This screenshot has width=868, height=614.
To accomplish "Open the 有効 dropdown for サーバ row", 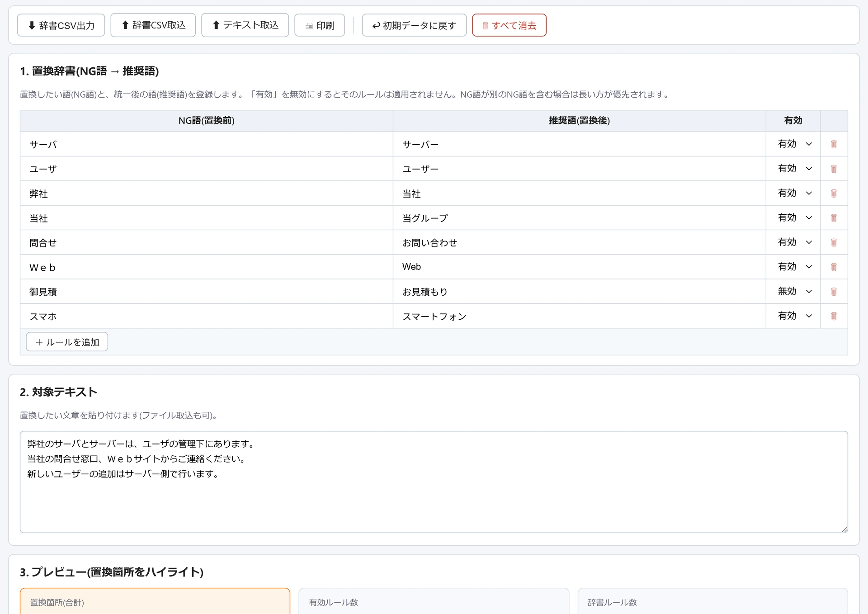I will click(794, 144).
